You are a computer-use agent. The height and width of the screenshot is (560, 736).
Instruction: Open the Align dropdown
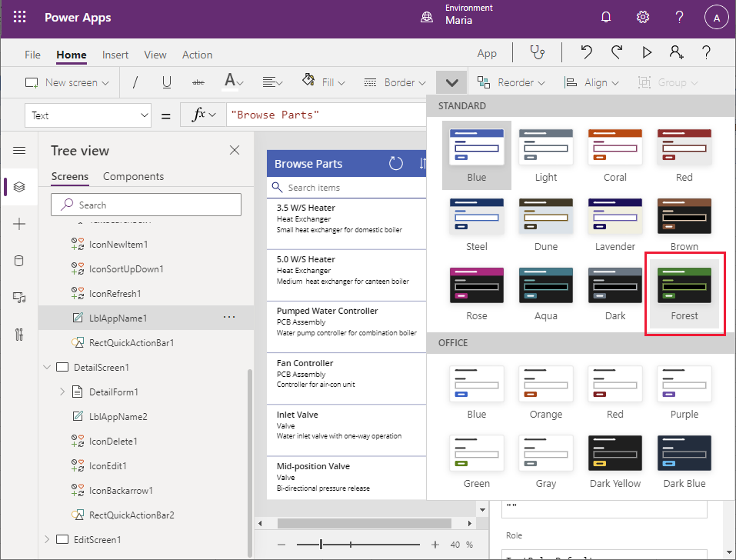(591, 82)
